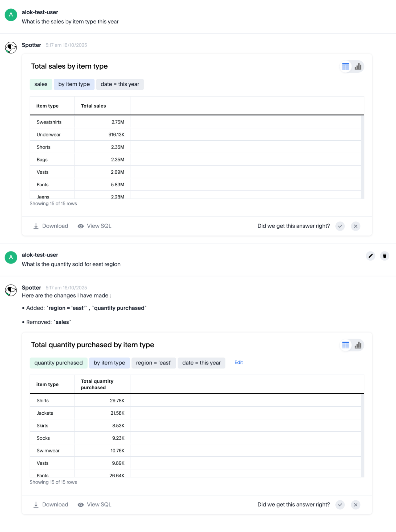This screenshot has height=532, width=396.
Task: Click Edit link next to query tokens
Action: pyautogui.click(x=238, y=362)
